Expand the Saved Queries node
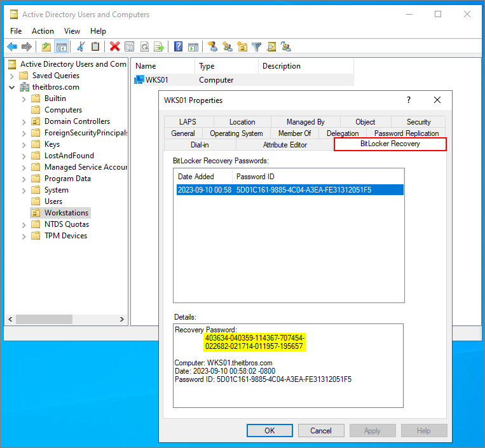The image size is (485, 448). (11, 76)
